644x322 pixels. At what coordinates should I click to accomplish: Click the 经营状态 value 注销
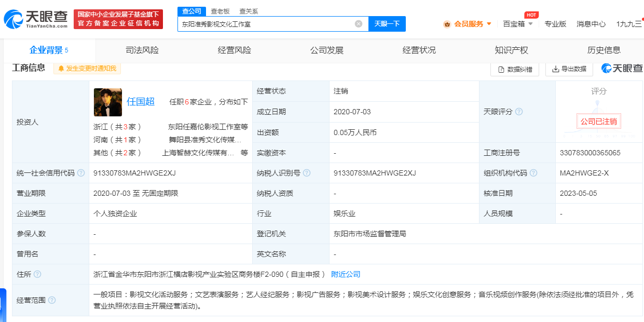(x=341, y=91)
